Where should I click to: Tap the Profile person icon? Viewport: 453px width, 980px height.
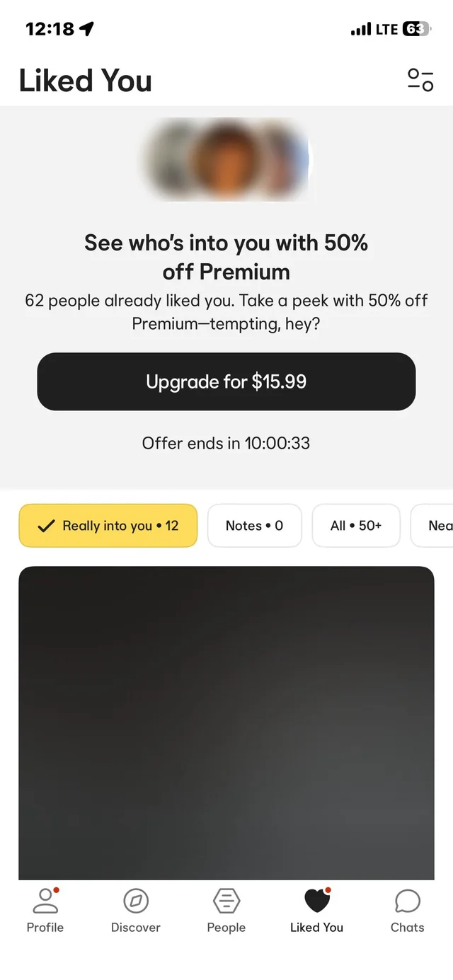click(x=45, y=900)
